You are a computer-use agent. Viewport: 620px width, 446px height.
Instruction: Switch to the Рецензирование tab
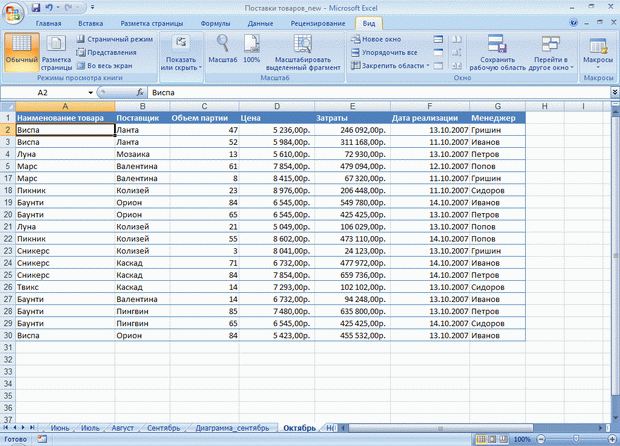tap(318, 23)
